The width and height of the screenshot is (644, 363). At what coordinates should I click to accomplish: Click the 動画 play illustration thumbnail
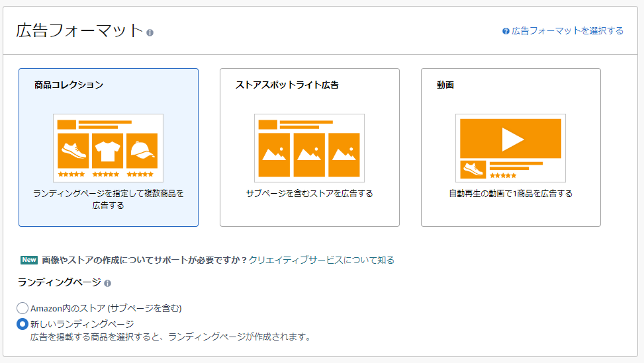[x=510, y=148]
